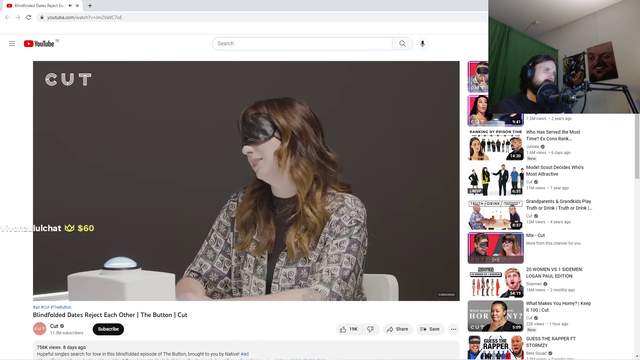Close the Blindfolded Dates browser tab
The width and height of the screenshot is (640, 360).
coord(77,6)
